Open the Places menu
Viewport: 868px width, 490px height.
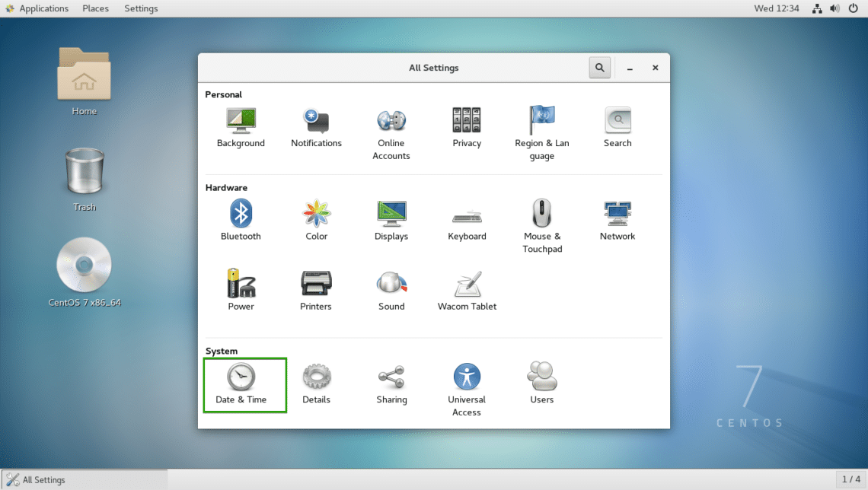point(95,8)
